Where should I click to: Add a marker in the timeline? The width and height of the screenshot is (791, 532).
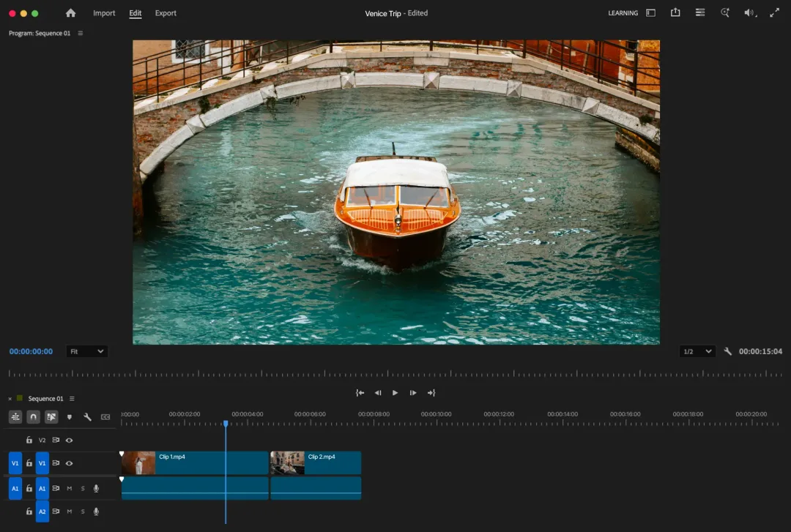point(69,417)
